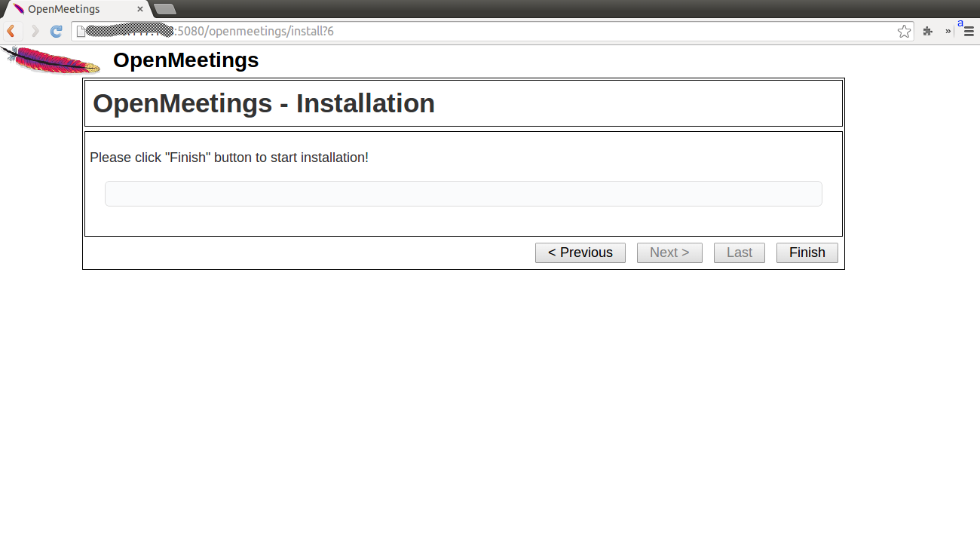Click the Apache feather logo

(51, 60)
